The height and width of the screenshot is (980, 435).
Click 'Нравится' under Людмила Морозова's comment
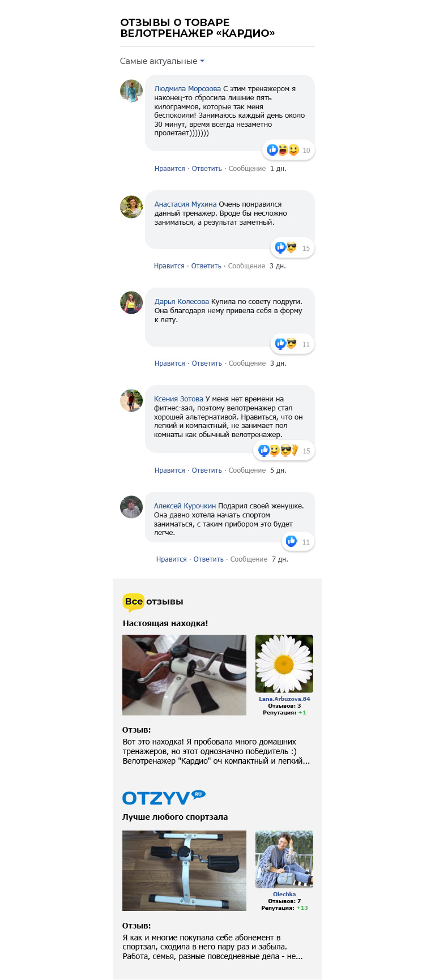point(170,169)
